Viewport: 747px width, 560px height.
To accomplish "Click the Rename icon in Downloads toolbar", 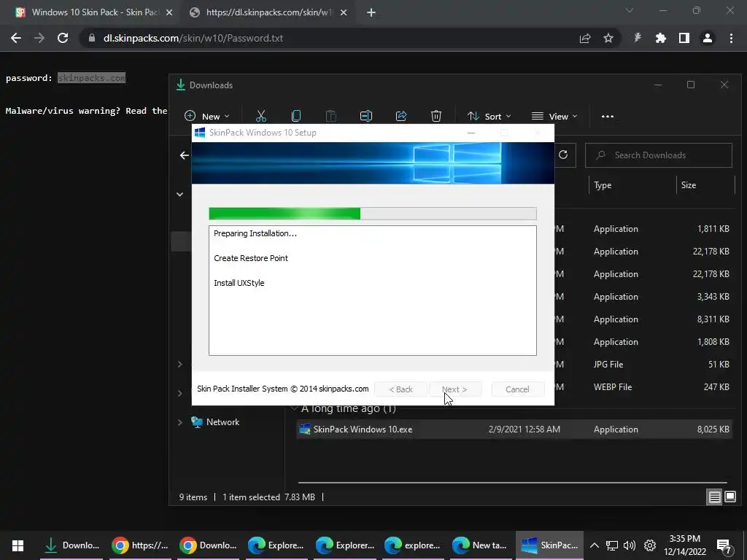I will [x=366, y=116].
